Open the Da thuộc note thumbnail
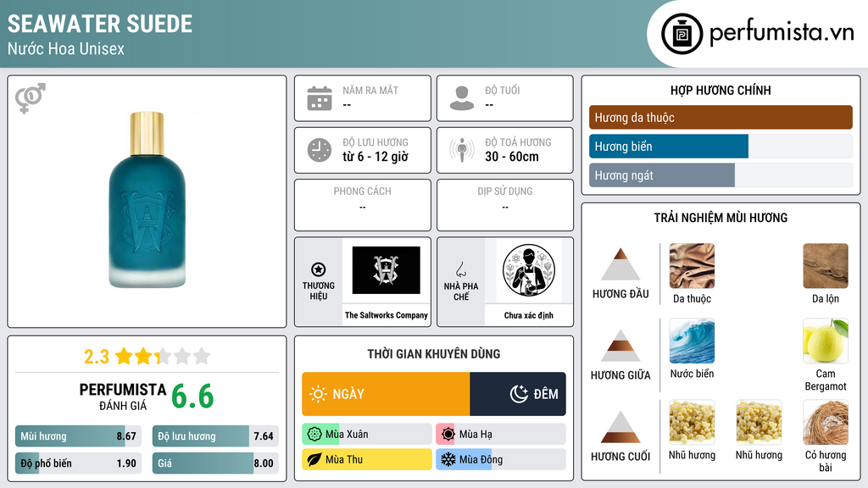 coord(692,266)
